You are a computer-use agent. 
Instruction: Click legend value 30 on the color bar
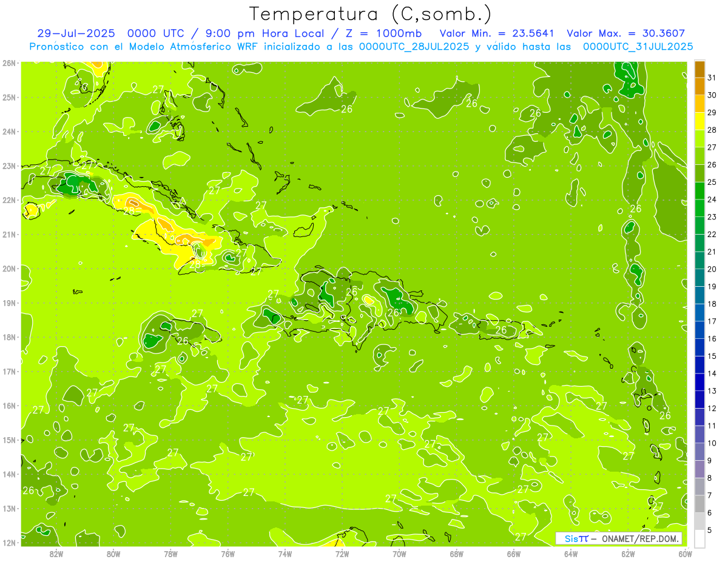[712, 95]
